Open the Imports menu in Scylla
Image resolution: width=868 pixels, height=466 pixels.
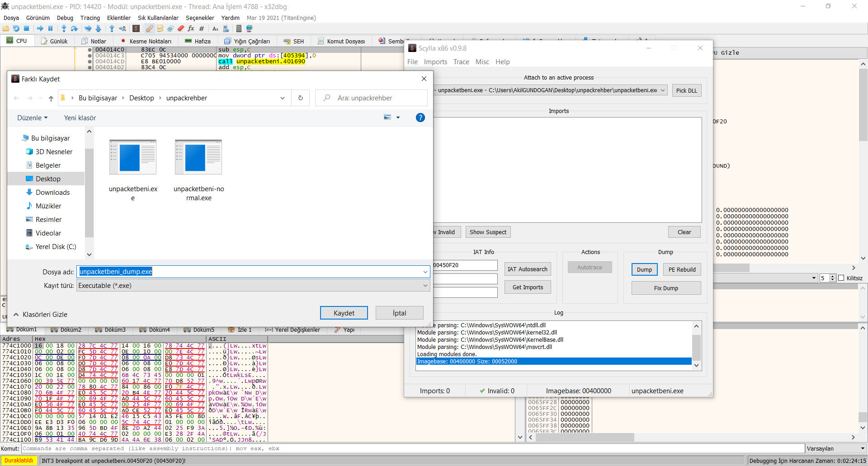click(x=435, y=62)
